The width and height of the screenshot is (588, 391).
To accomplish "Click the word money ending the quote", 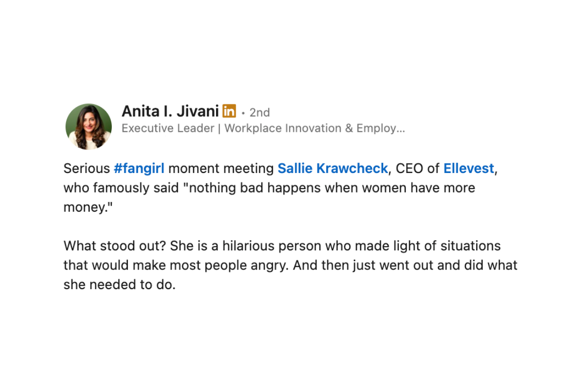I will coord(86,207).
